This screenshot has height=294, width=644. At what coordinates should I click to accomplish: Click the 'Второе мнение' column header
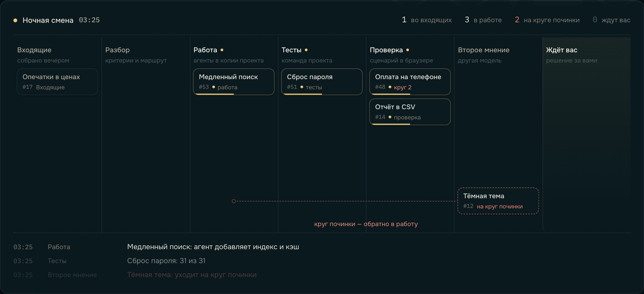pyautogui.click(x=484, y=50)
